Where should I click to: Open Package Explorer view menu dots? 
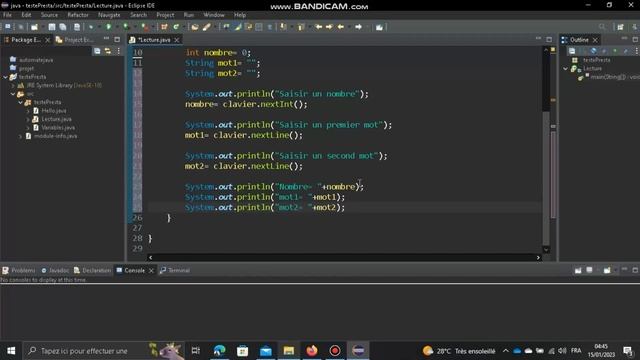tap(119, 51)
